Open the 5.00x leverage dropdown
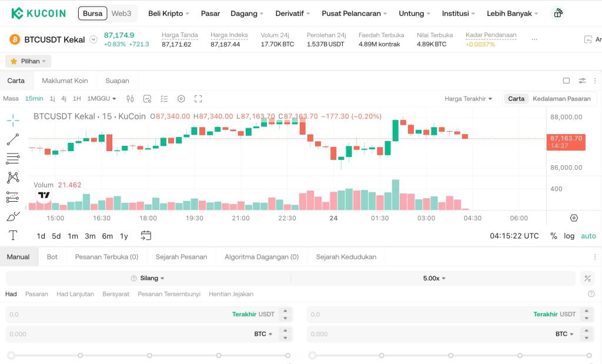Viewport: 602px width, 364px height. point(433,278)
